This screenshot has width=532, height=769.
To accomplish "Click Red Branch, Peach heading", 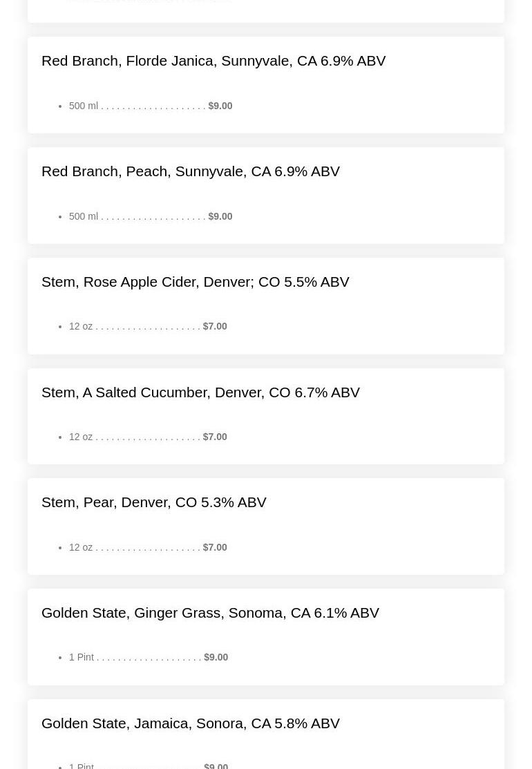I will click(191, 171).
